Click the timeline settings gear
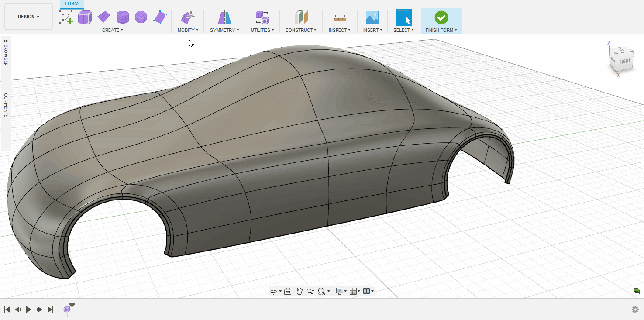Screen dimensions: 644x320 pos(635,310)
